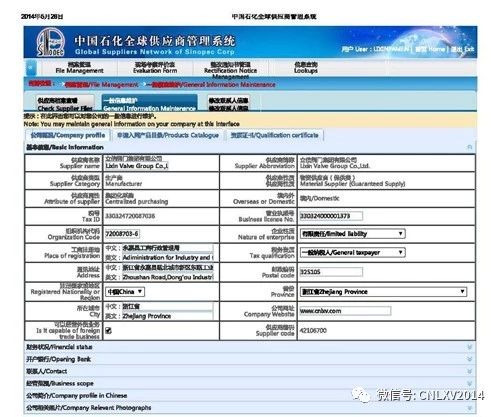Viewport: 500px width, 417px height.
Task: Click the Sinopec logo in header
Action: tap(50, 42)
